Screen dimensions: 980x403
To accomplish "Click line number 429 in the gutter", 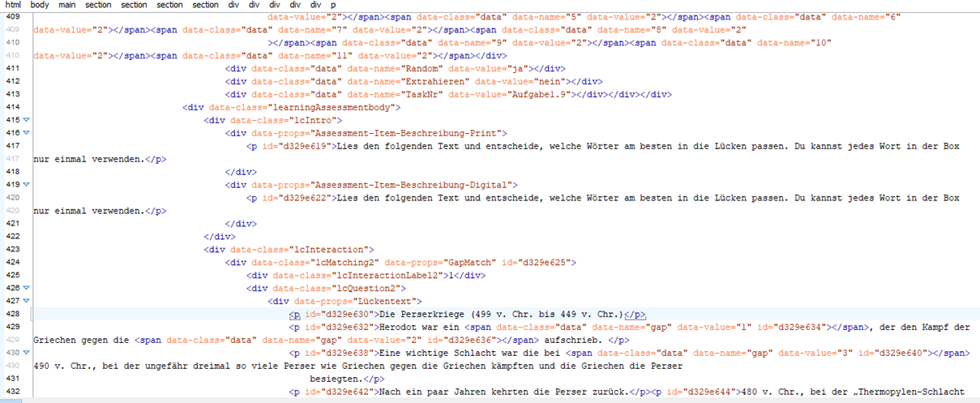I will (12, 327).
